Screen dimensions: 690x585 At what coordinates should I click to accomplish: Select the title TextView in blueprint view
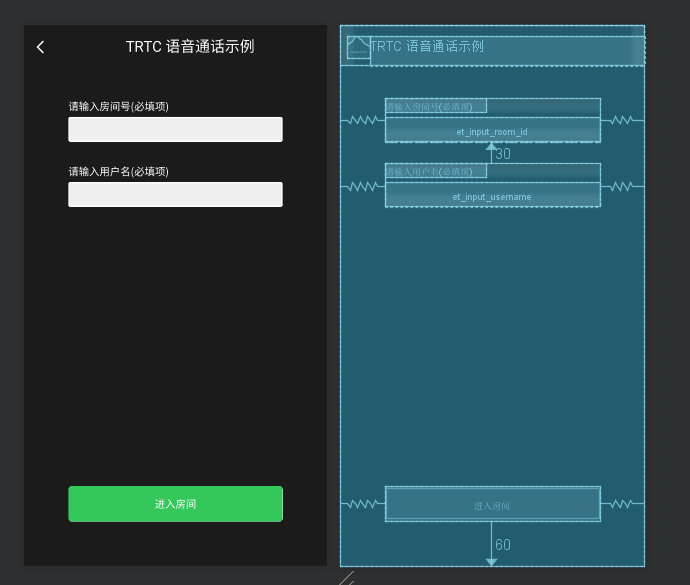[x=507, y=51]
